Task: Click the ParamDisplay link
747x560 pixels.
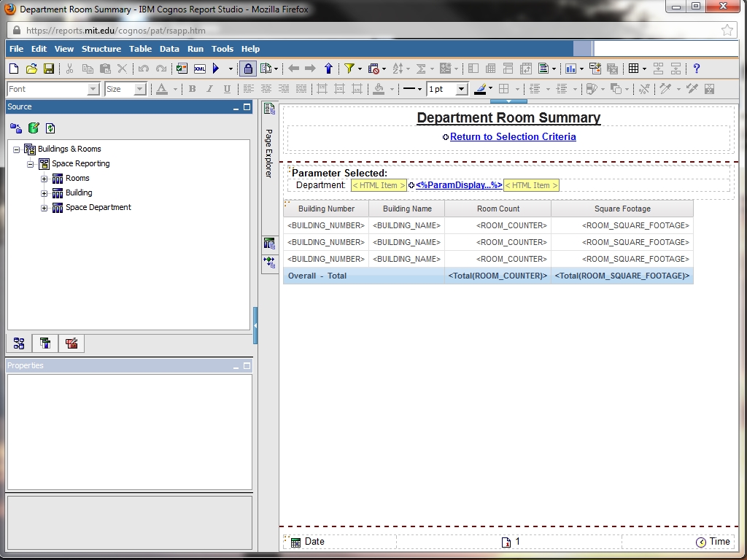Action: [x=459, y=185]
